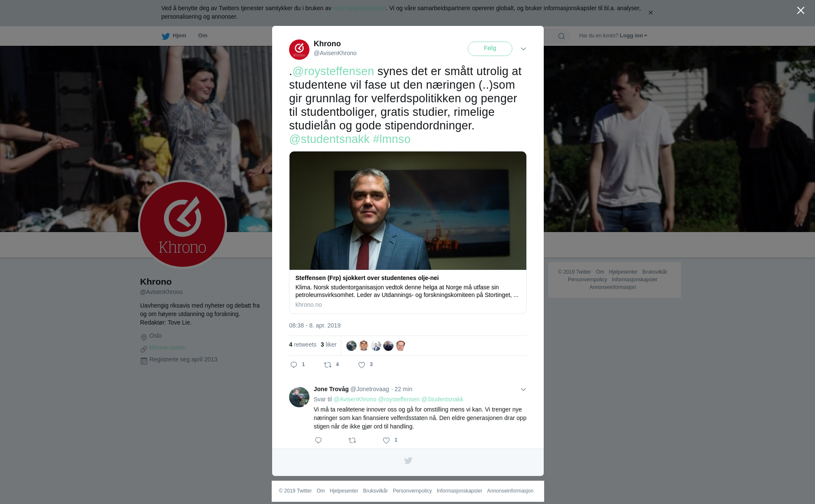Click the search magnifier icon
Screen dimensions: 815x504
tap(562, 36)
